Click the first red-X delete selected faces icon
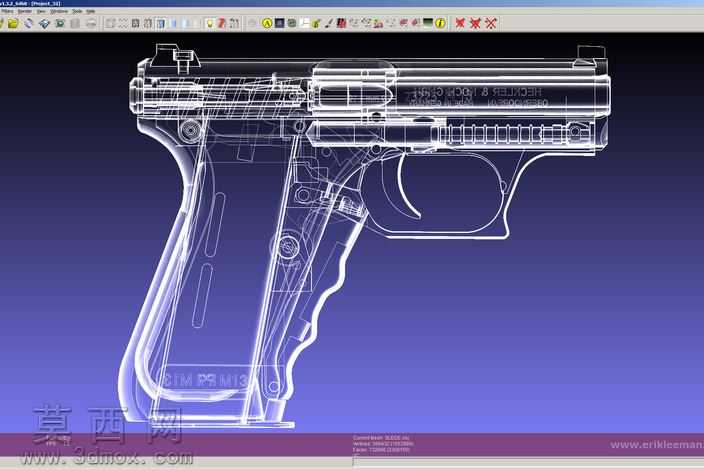 (x=460, y=23)
